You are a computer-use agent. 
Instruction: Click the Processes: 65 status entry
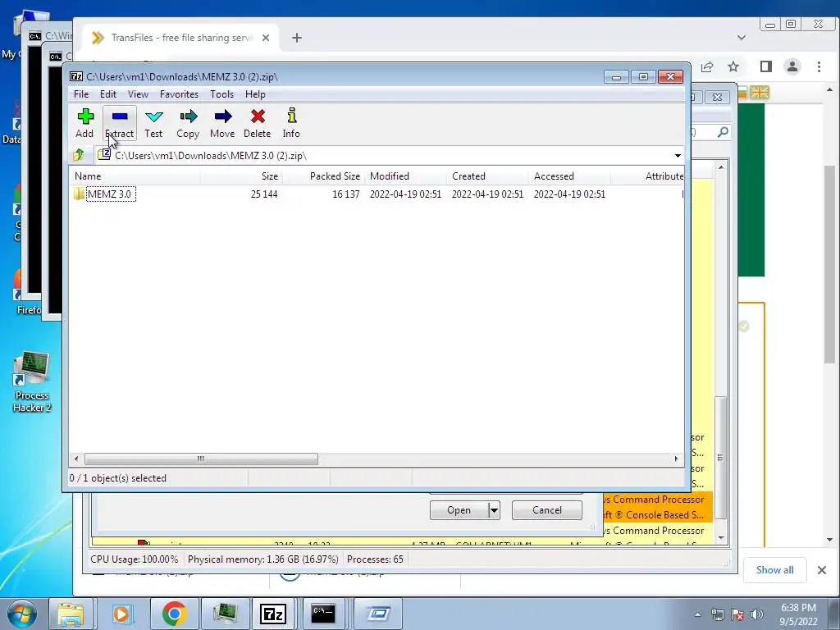(375, 559)
